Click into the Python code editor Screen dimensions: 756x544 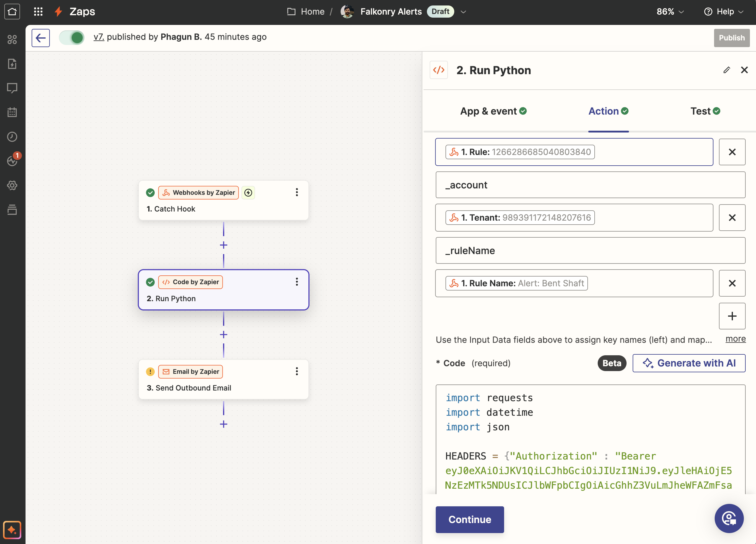coord(590,440)
